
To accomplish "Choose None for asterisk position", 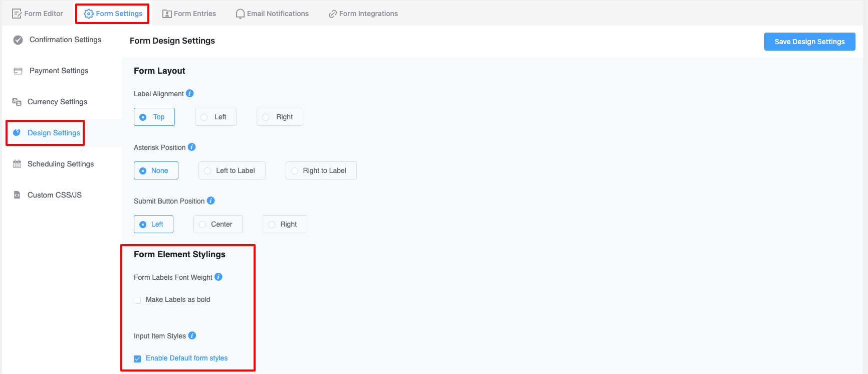I will coord(156,170).
